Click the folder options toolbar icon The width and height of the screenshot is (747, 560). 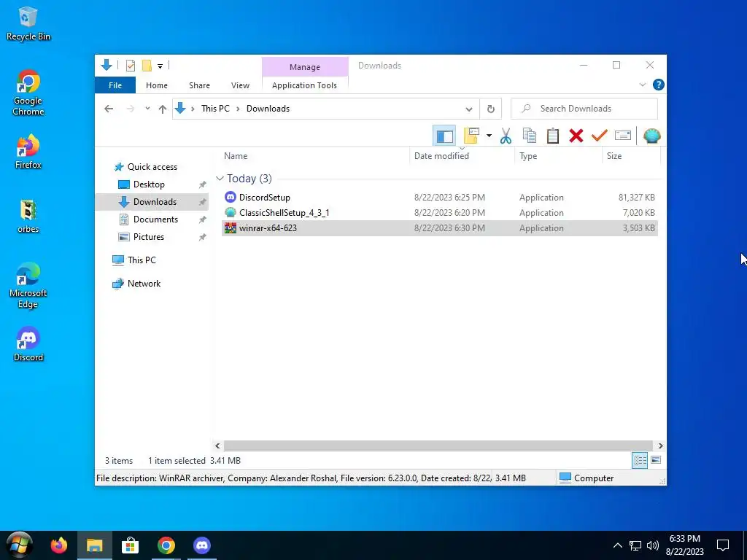pyautogui.click(x=471, y=136)
